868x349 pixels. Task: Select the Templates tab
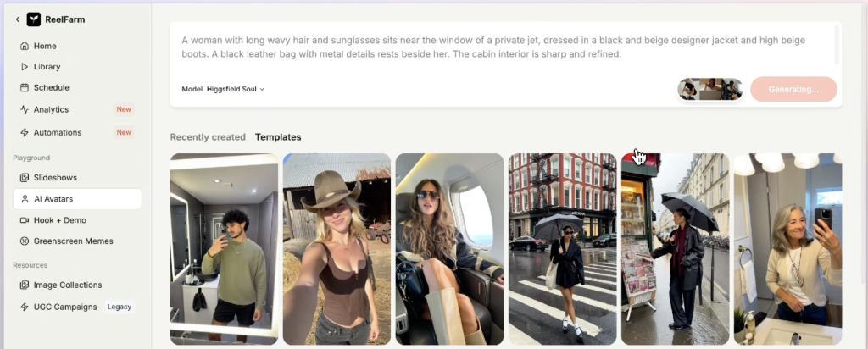(278, 137)
